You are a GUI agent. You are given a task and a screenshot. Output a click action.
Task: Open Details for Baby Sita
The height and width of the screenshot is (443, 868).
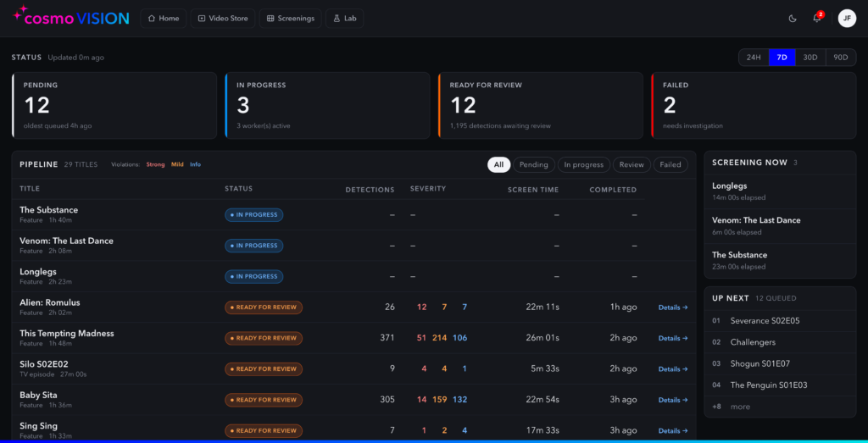click(673, 400)
